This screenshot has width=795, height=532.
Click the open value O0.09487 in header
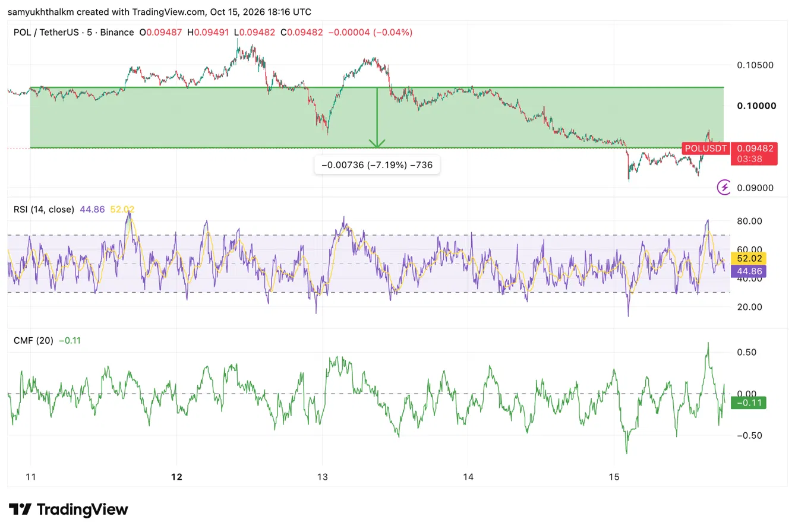tap(161, 32)
